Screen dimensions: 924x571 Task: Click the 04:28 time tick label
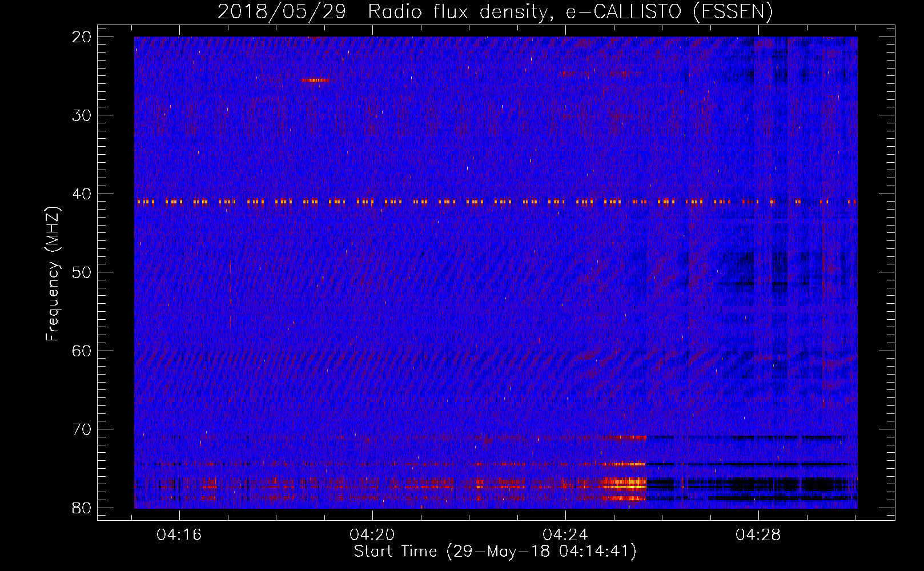point(758,535)
